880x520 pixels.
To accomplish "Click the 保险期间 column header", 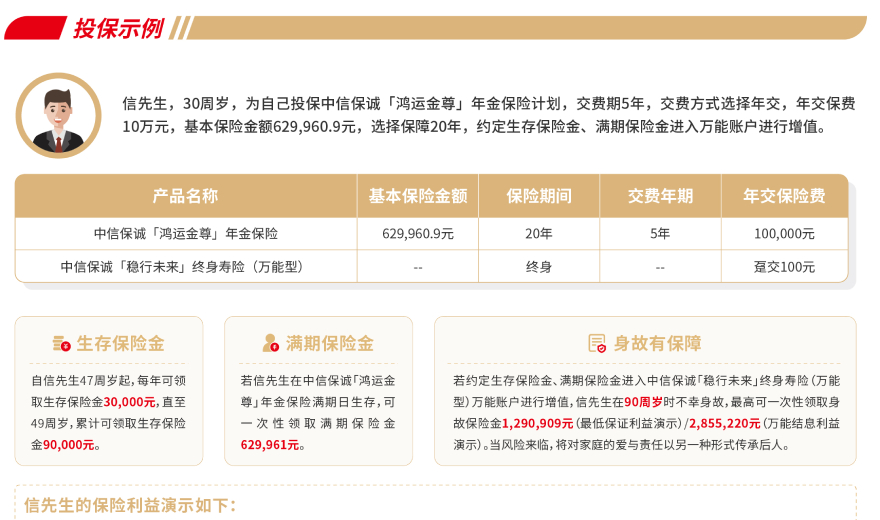I will (539, 196).
